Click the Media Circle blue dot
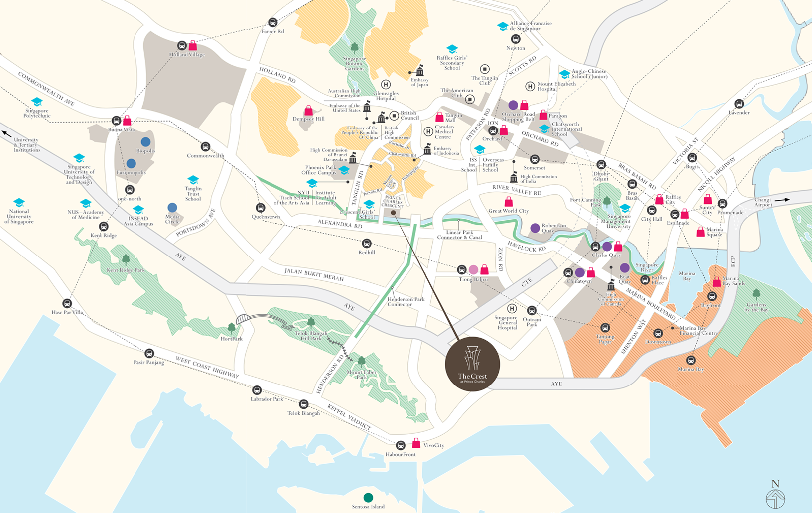The image size is (812, 513). pos(172,207)
